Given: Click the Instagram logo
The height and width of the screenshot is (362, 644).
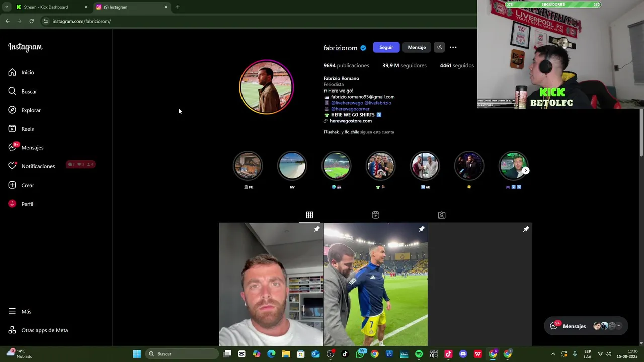Looking at the screenshot, I should point(25,47).
